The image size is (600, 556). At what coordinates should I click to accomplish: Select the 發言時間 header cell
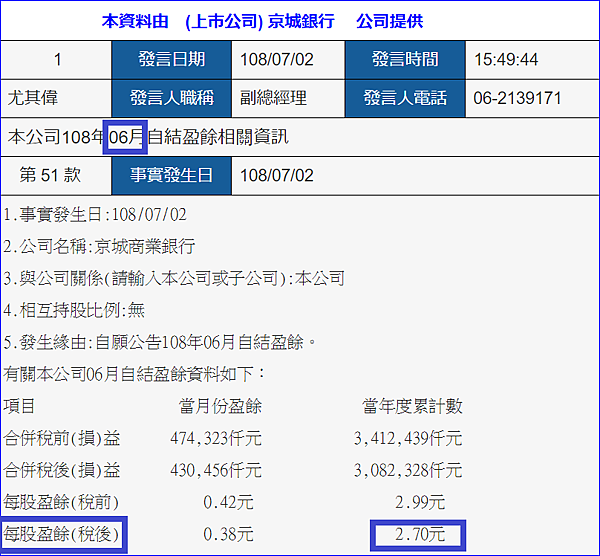(x=405, y=60)
